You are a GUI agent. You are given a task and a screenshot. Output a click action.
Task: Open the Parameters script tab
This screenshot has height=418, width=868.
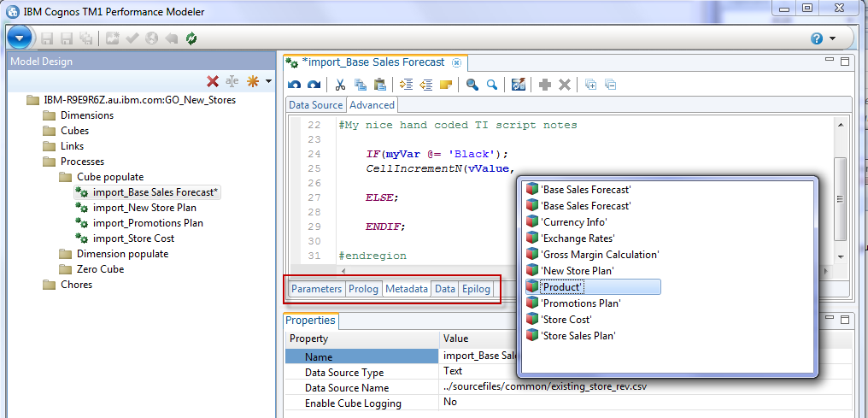tap(317, 288)
